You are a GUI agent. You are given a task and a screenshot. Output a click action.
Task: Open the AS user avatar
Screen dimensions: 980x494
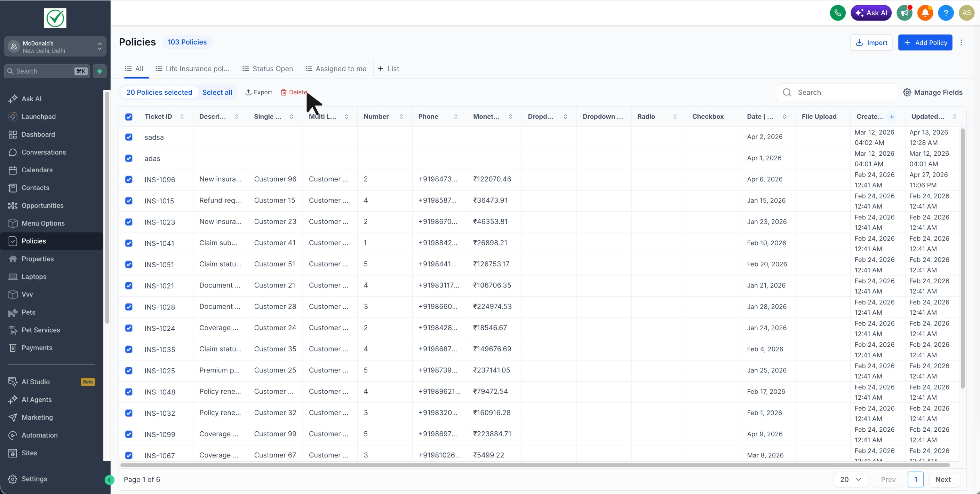point(966,13)
